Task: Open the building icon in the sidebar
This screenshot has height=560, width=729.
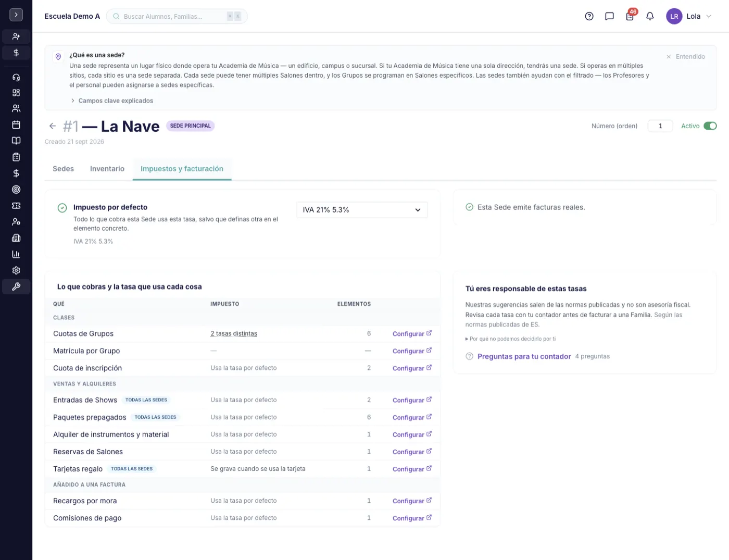Action: coord(16,238)
